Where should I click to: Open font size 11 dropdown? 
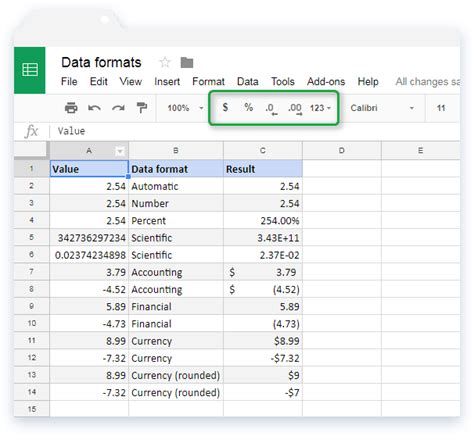[x=441, y=108]
